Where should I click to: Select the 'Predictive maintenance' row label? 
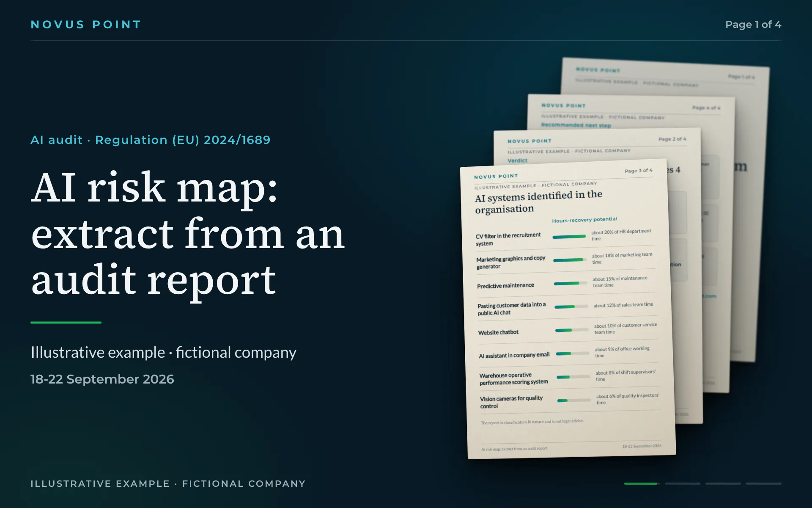505,286
